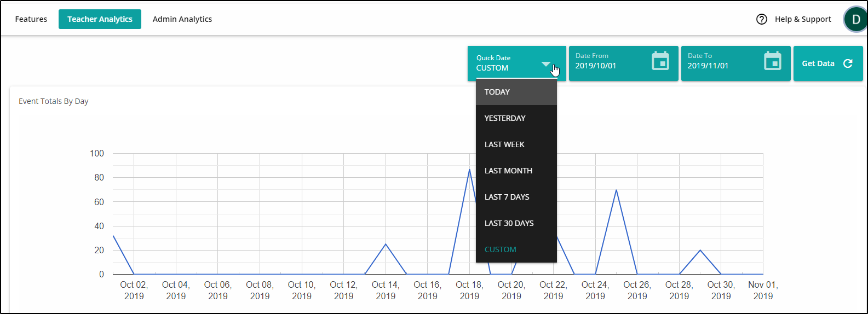This screenshot has width=868, height=314.
Task: Pick LAST 7 DAYS option
Action: click(516, 197)
